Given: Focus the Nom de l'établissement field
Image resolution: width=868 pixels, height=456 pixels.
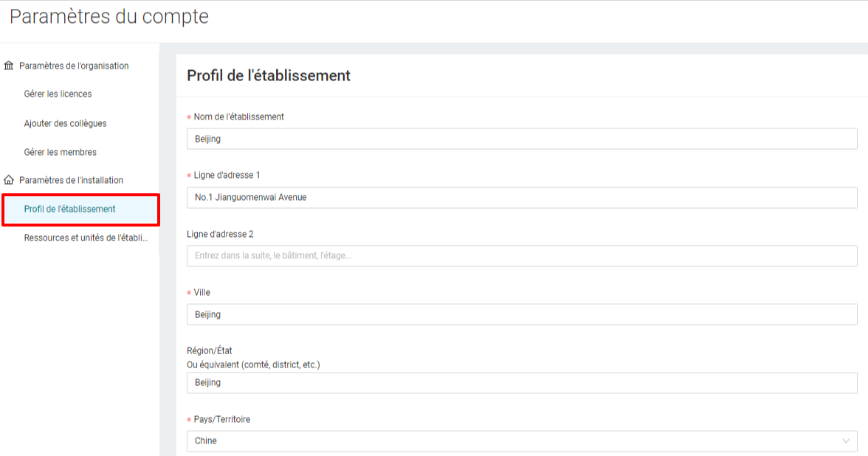Looking at the screenshot, I should (522, 139).
